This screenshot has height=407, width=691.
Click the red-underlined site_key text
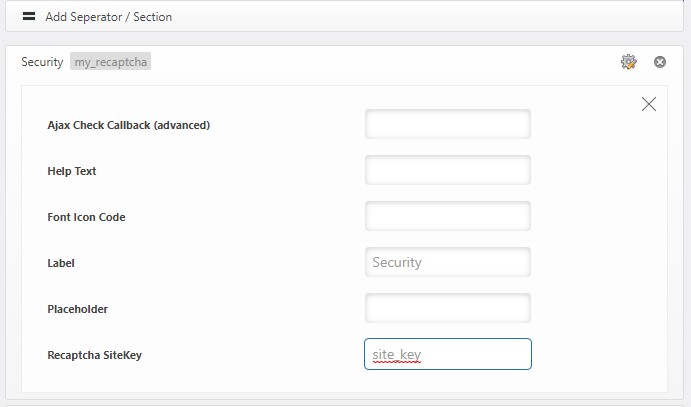397,355
